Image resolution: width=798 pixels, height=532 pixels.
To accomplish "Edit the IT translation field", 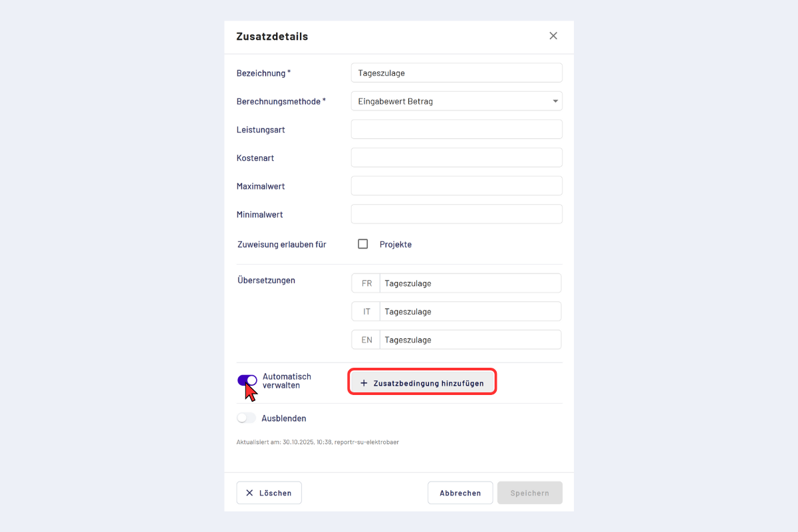I will [469, 311].
